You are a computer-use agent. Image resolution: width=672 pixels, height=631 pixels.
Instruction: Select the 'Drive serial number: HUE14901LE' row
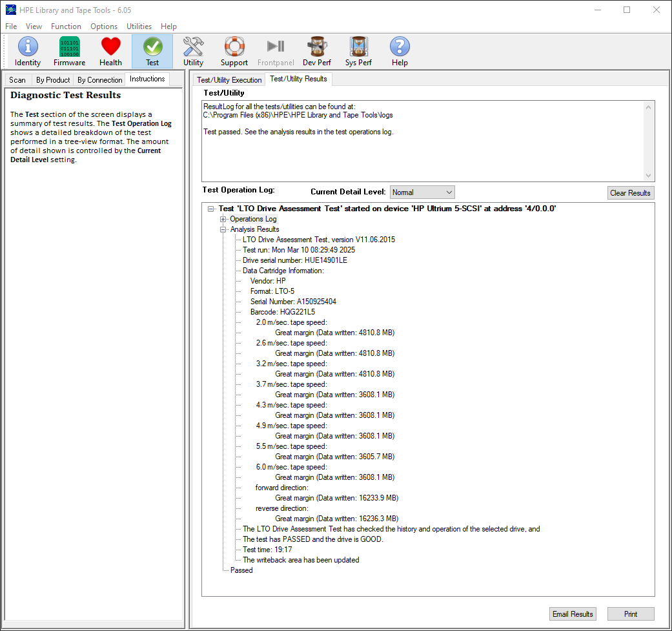pyautogui.click(x=295, y=260)
